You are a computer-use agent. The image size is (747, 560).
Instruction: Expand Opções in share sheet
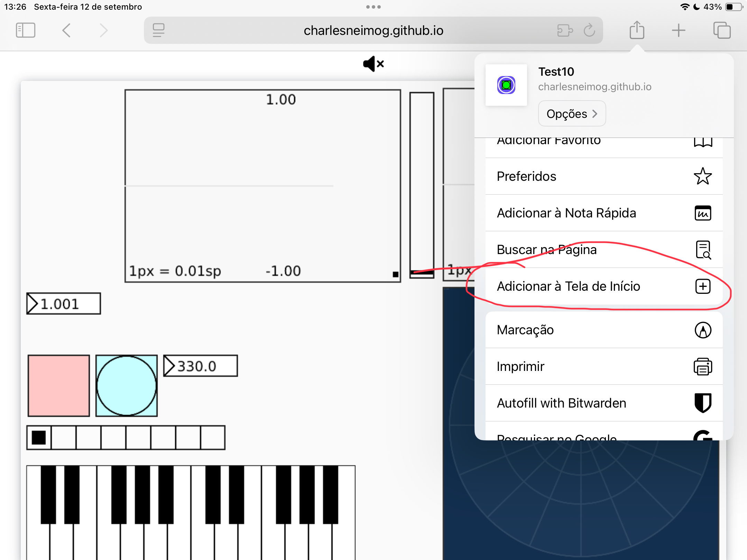(572, 114)
